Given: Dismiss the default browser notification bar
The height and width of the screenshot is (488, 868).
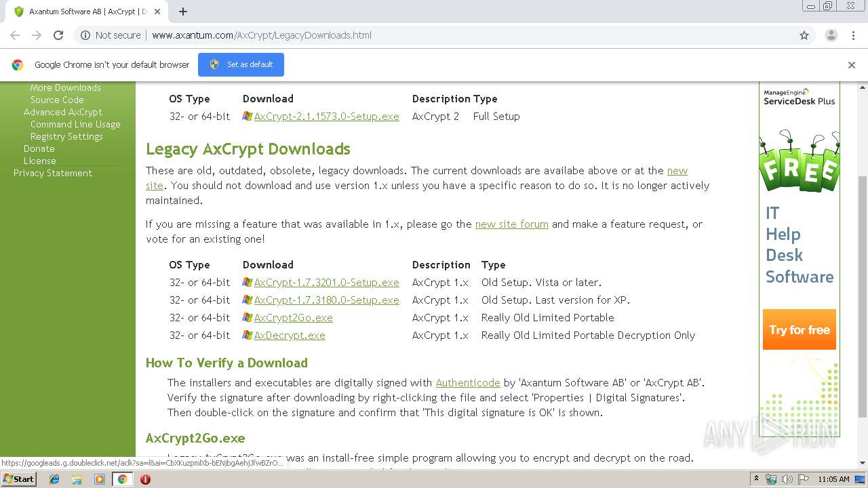Looking at the screenshot, I should point(852,65).
